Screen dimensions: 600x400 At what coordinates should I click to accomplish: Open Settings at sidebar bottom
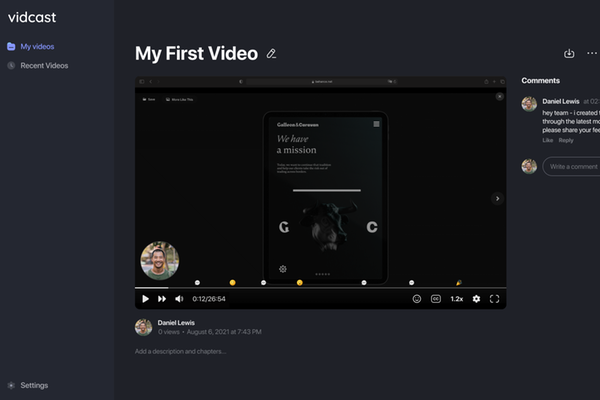tap(28, 385)
